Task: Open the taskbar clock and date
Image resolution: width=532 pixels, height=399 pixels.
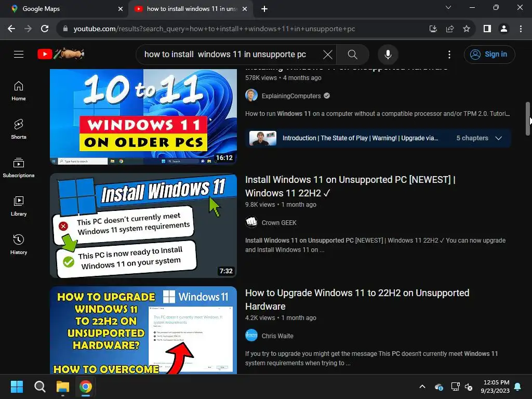Action: tap(495, 387)
